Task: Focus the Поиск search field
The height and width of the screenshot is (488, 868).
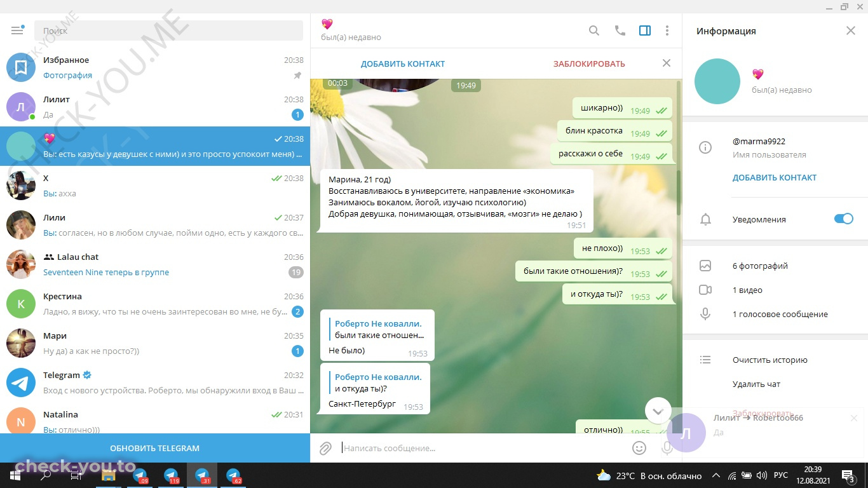Action: point(168,30)
